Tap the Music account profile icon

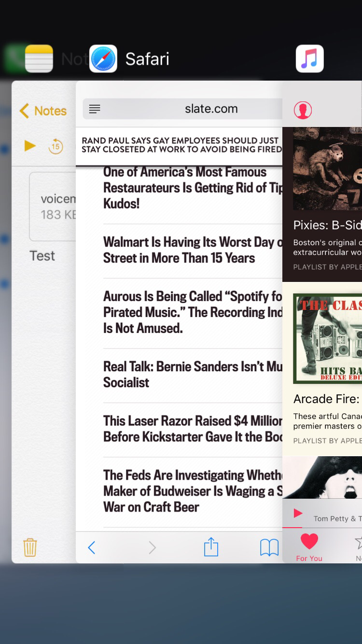(x=303, y=110)
